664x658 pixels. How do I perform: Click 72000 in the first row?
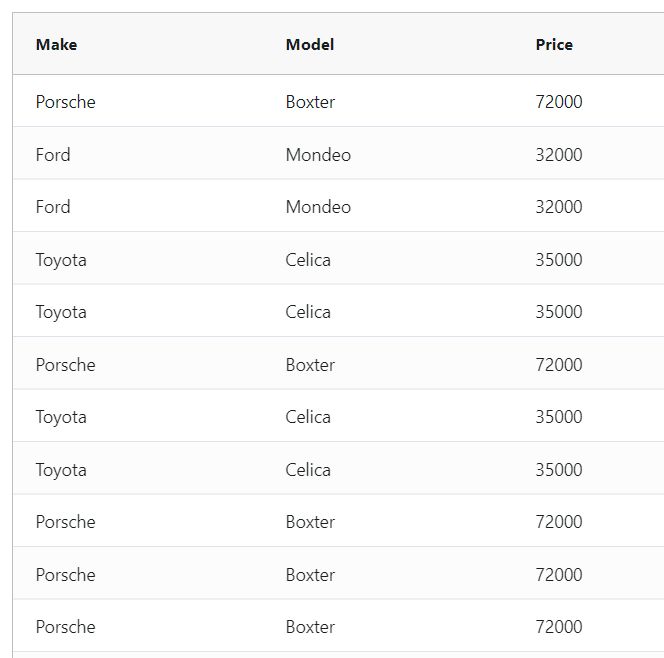[559, 102]
